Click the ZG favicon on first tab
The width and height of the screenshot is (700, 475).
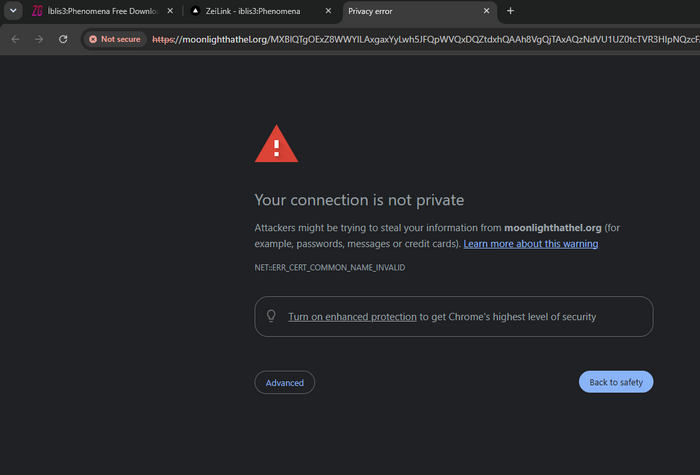37,11
